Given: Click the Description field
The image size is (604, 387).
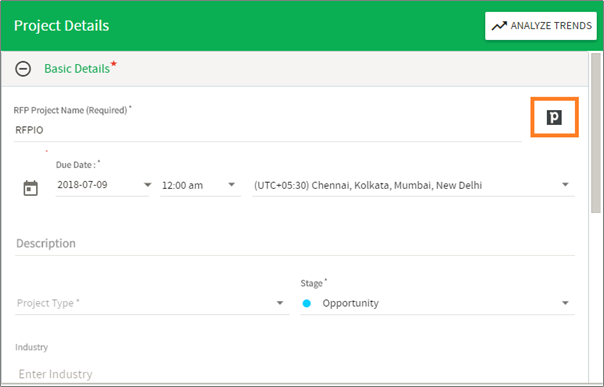Looking at the screenshot, I should (x=295, y=244).
